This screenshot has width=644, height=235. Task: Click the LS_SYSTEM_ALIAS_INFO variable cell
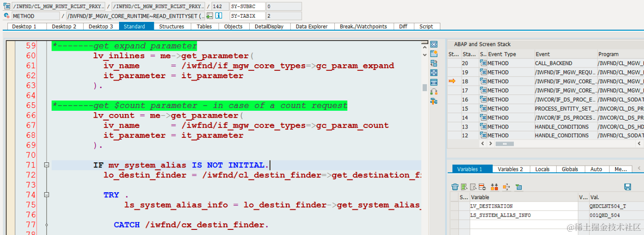coord(524,215)
